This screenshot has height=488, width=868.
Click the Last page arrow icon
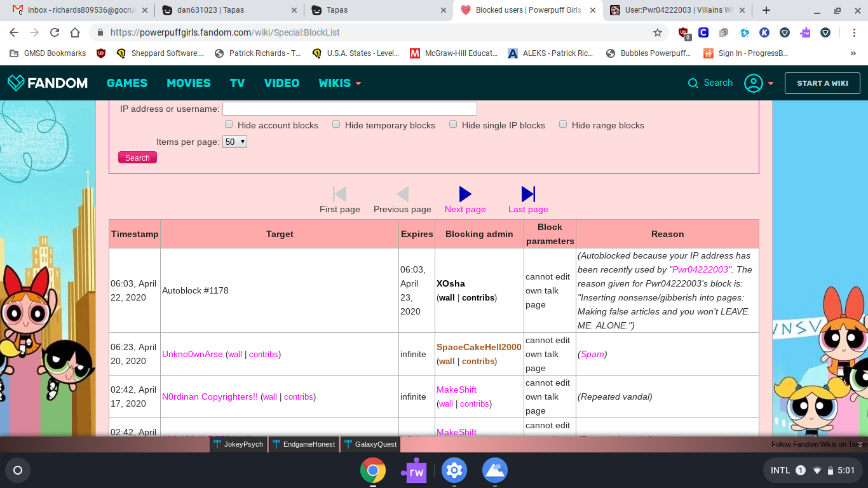tap(528, 194)
